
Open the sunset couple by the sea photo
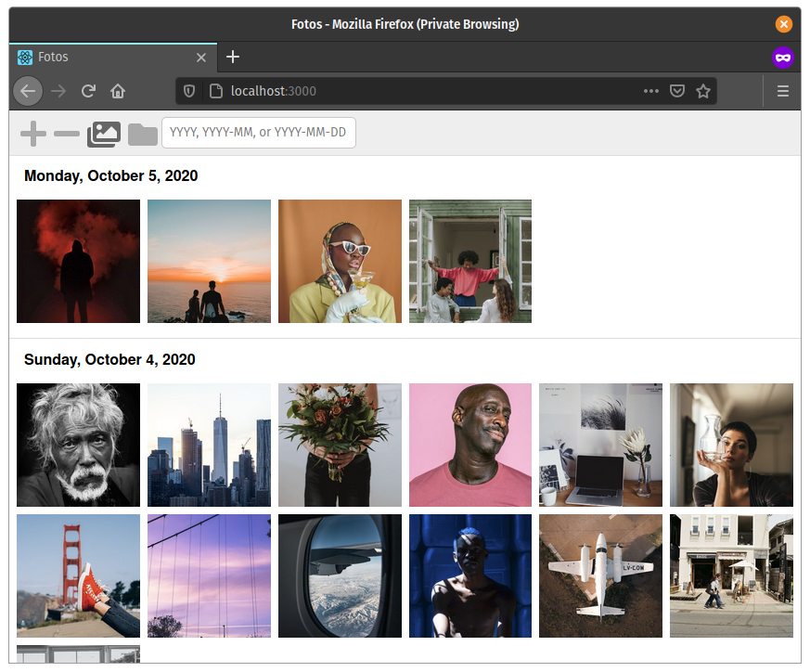[209, 261]
